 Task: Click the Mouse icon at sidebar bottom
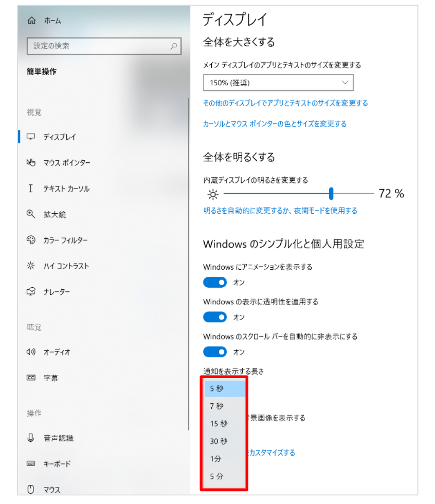[x=30, y=489]
